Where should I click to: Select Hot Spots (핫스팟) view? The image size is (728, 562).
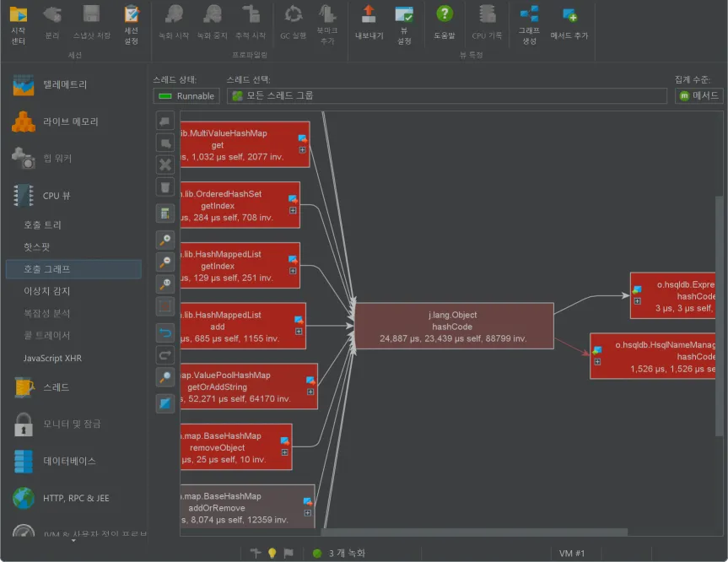click(x=36, y=246)
